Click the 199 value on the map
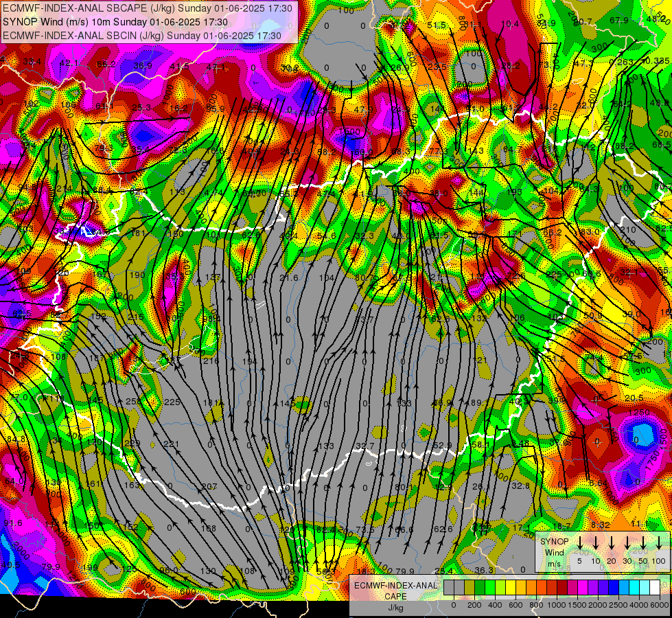This screenshot has height=618, width=672. click(x=90, y=569)
